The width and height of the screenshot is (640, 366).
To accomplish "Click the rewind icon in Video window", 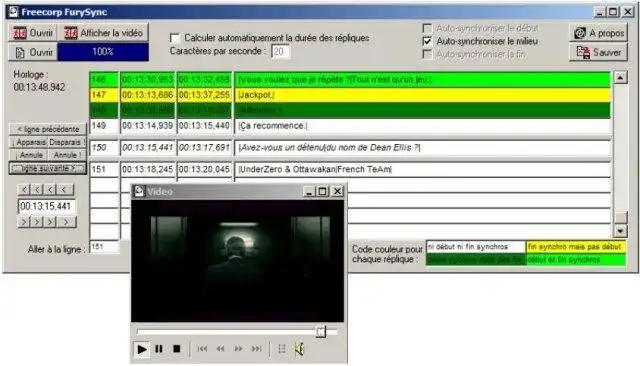I will 220,349.
